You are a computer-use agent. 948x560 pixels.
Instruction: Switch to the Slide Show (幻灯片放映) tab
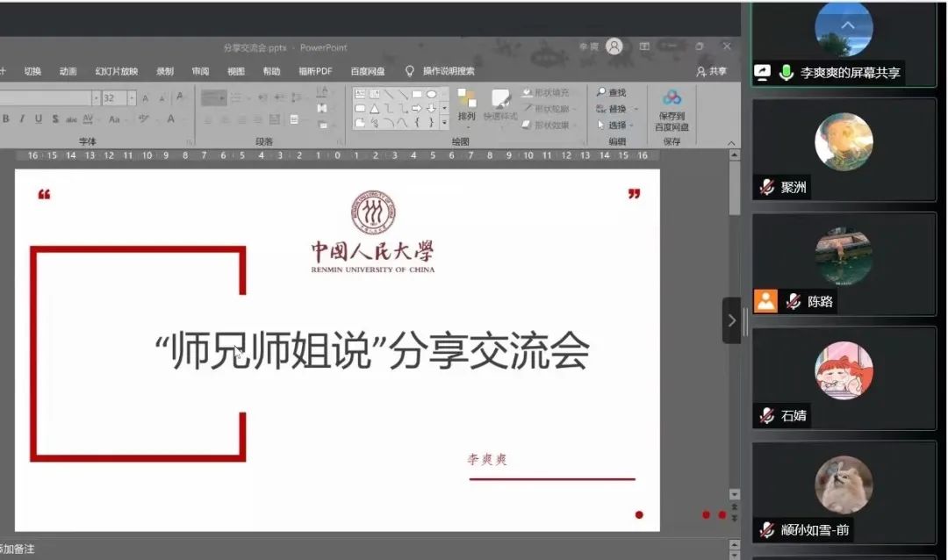coord(116,71)
